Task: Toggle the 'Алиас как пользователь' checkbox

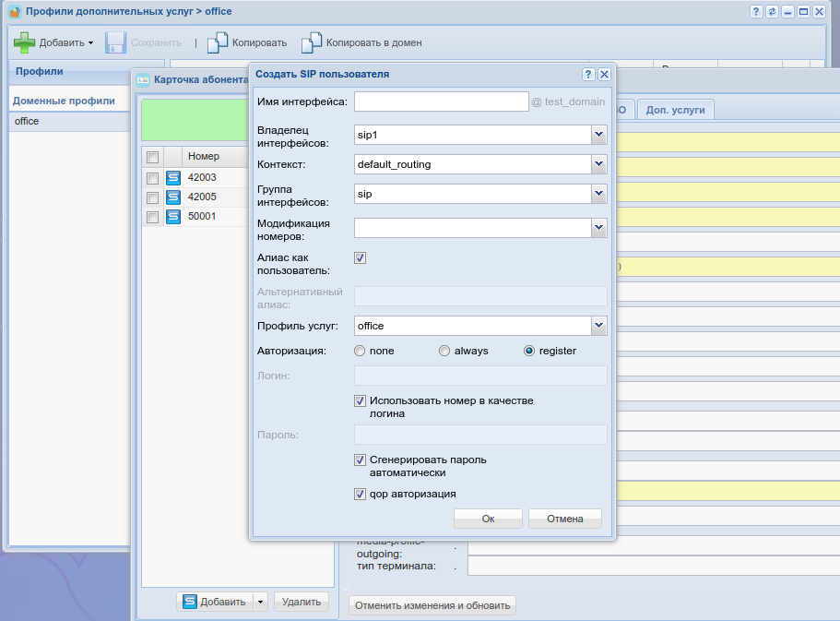Action: [361, 258]
